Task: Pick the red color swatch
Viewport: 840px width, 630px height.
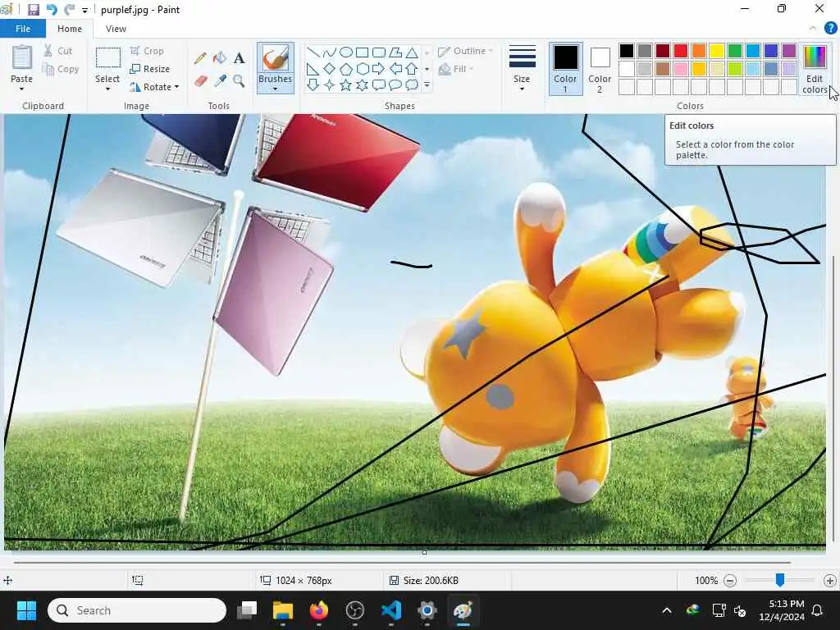Action: click(x=680, y=51)
